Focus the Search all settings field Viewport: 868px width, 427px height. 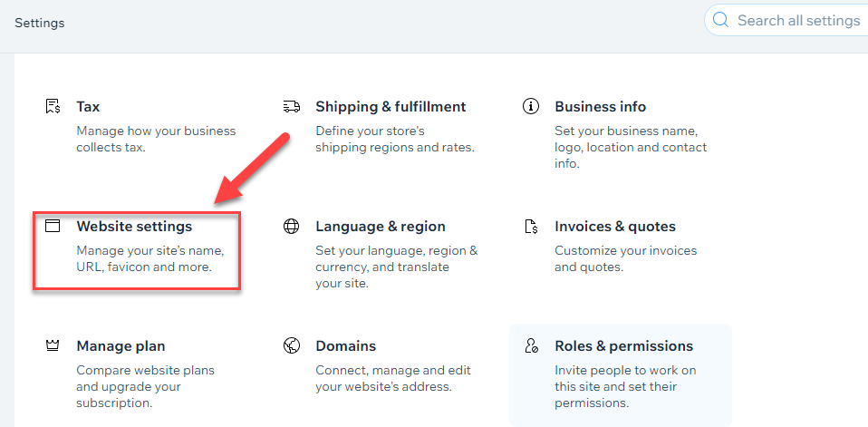786,21
